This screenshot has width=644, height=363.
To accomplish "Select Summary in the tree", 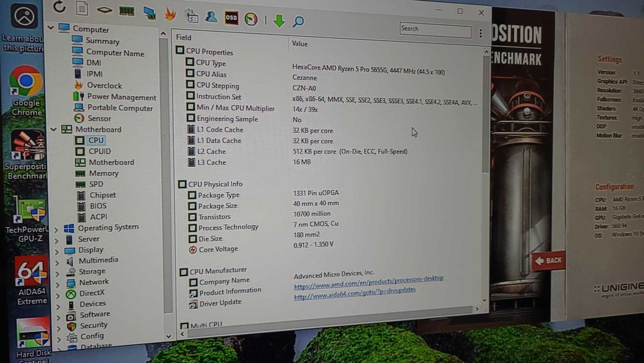I will (x=102, y=41).
